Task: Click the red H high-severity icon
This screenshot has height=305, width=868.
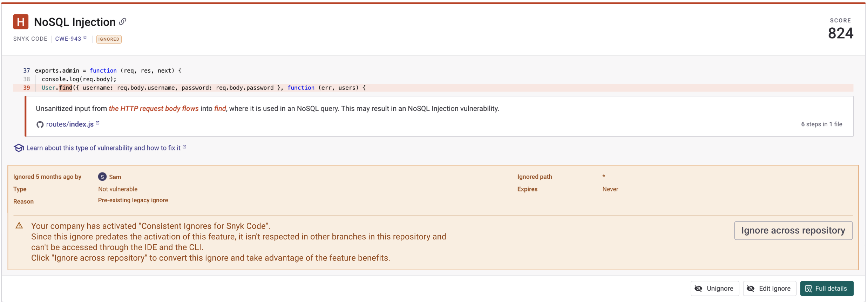Action: tap(21, 22)
